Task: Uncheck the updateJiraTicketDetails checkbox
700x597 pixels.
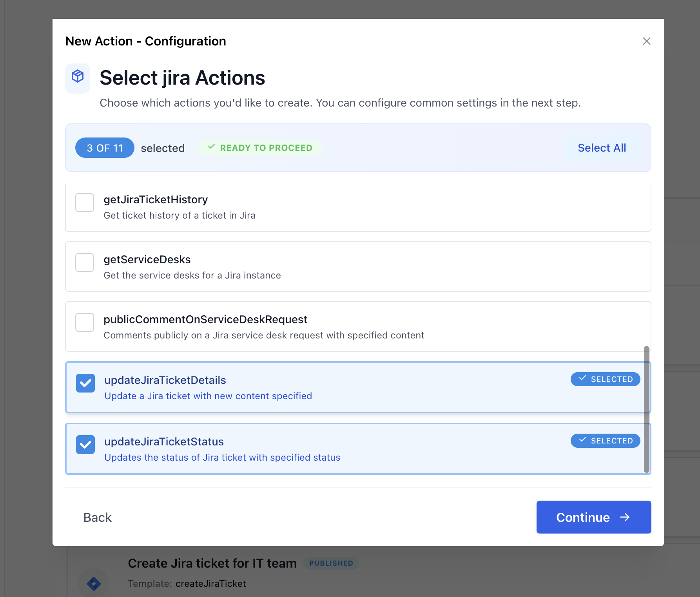Action: (85, 383)
